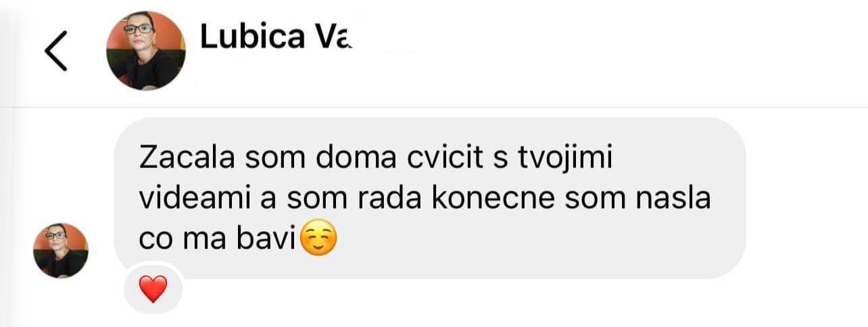
Task: Click blank chat area right of the bubble
Action: (x=807, y=198)
